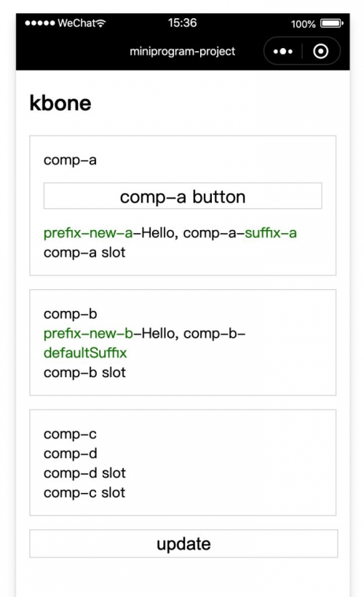
Task: Tap the comp-c slot line
Action: tap(84, 493)
